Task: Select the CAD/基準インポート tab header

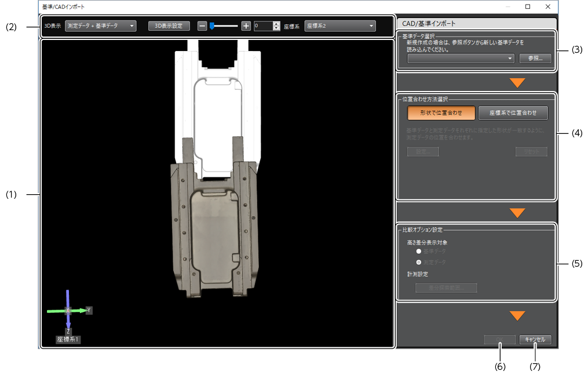Action: [429, 24]
